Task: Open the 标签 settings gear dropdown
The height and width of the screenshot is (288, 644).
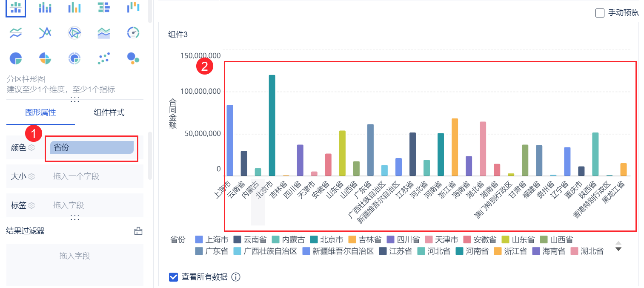Action: [31, 205]
